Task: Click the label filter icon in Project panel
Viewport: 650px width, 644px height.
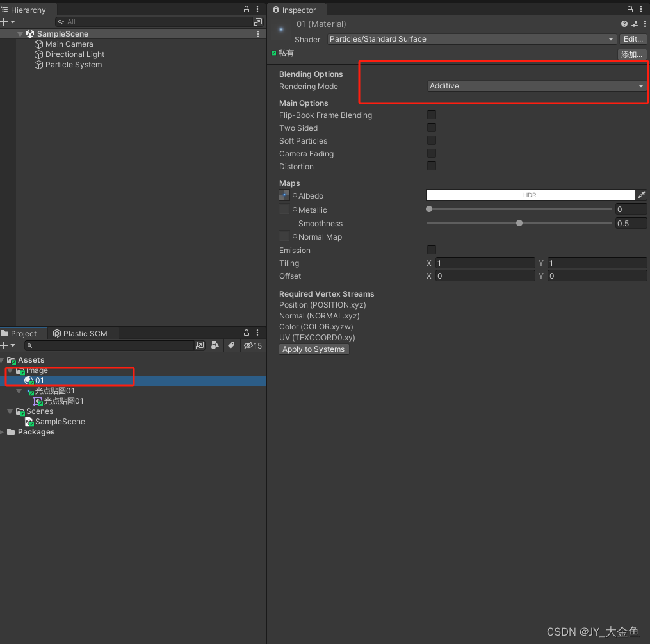Action: pos(231,345)
